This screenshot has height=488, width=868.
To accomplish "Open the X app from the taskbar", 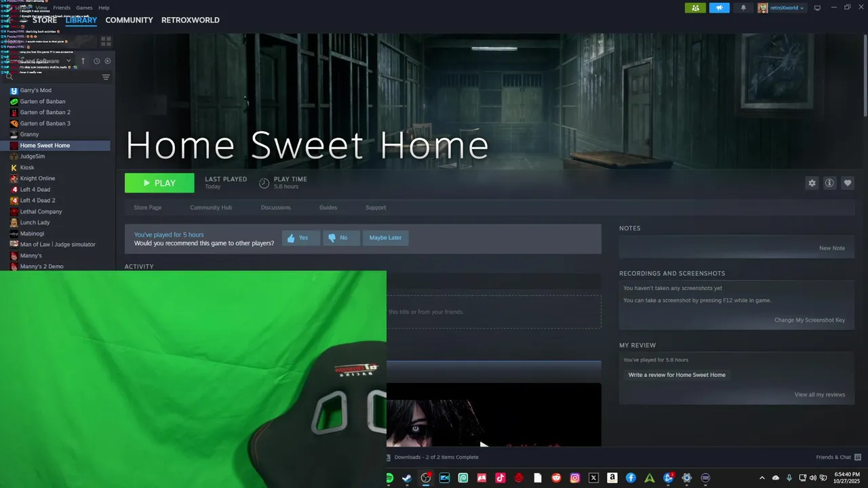I will 593,478.
